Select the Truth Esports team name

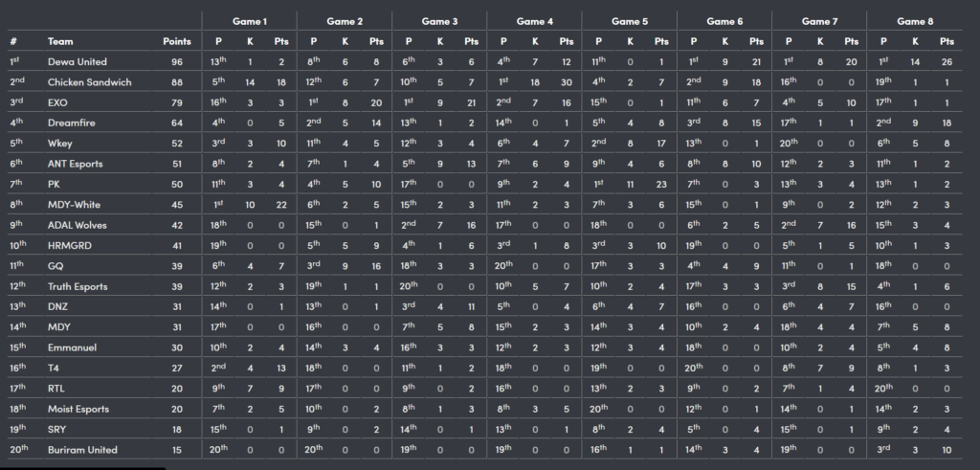(78, 287)
